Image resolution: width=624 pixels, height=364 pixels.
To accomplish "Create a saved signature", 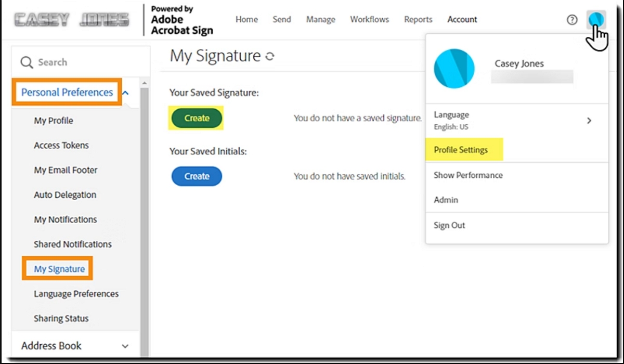I will pos(197,118).
